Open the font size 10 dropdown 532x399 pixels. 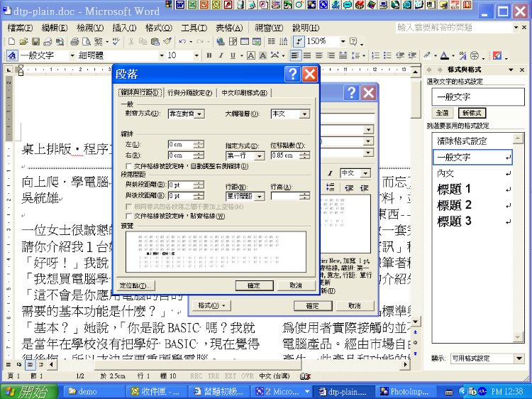[x=196, y=55]
